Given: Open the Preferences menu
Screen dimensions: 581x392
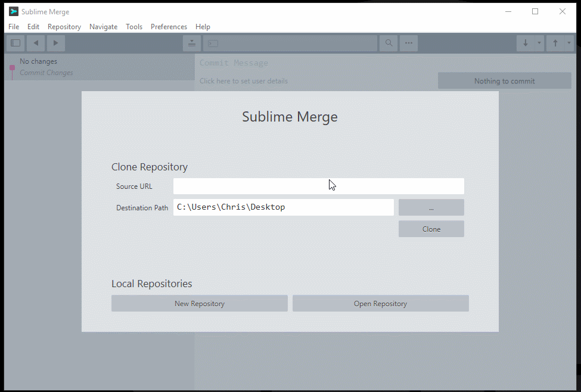Looking at the screenshot, I should pyautogui.click(x=169, y=27).
